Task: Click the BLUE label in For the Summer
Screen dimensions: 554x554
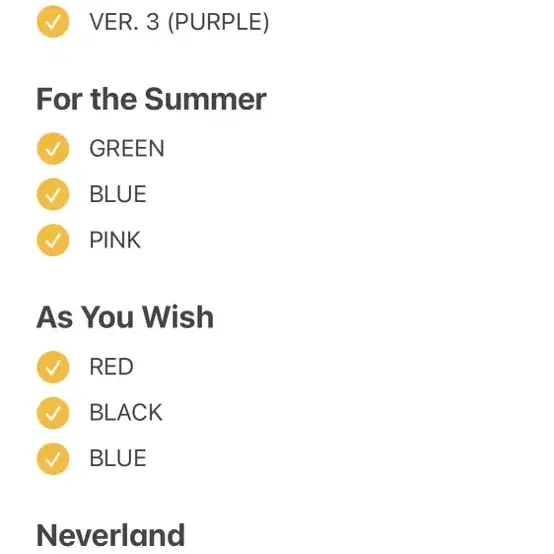Action: coord(118,194)
